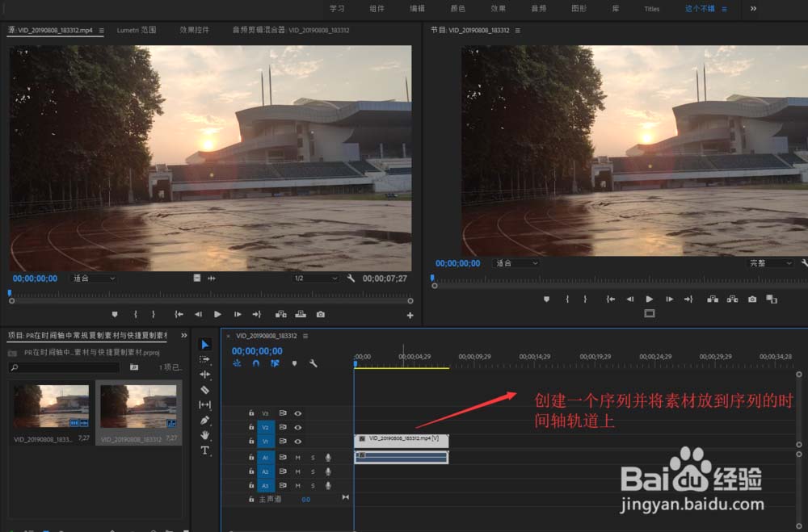Activate the Hand tool
808x532 pixels.
(205, 435)
